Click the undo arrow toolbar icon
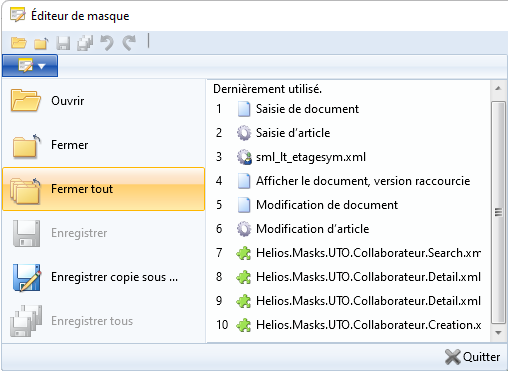The image size is (508, 371). pyautogui.click(x=107, y=43)
